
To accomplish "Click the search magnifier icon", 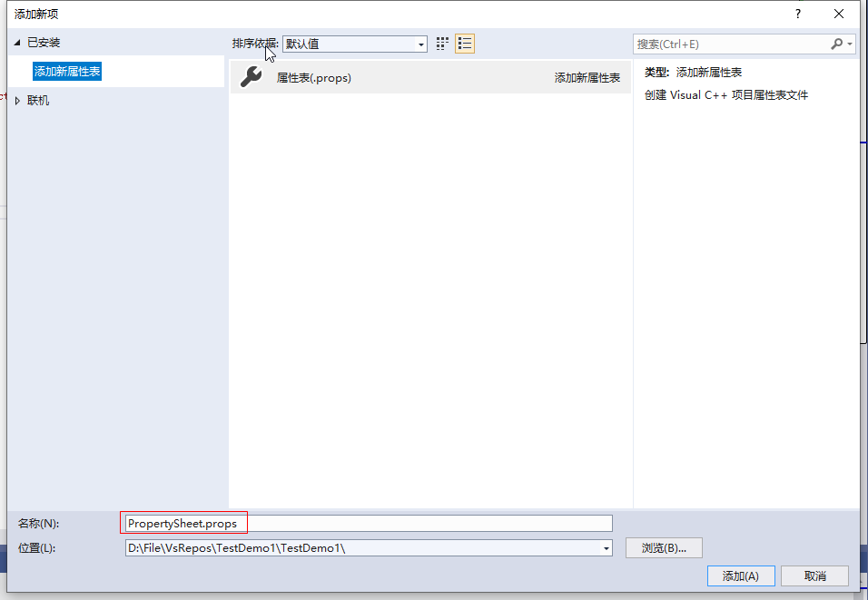I will point(834,43).
